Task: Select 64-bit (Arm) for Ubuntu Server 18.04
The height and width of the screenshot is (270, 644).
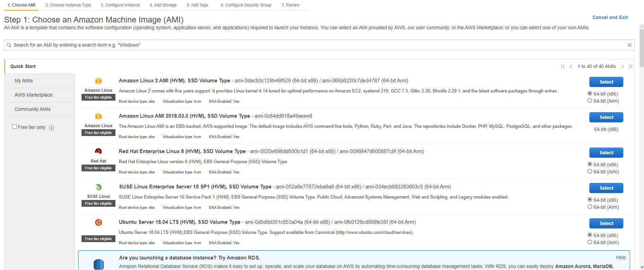Action: (x=590, y=242)
